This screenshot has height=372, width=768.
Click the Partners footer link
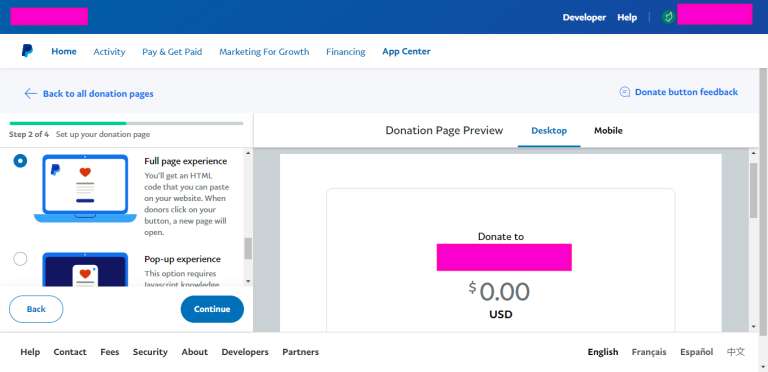point(300,352)
